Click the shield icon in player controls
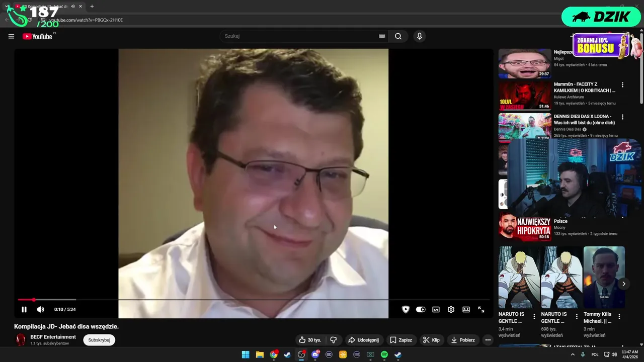 (406, 310)
